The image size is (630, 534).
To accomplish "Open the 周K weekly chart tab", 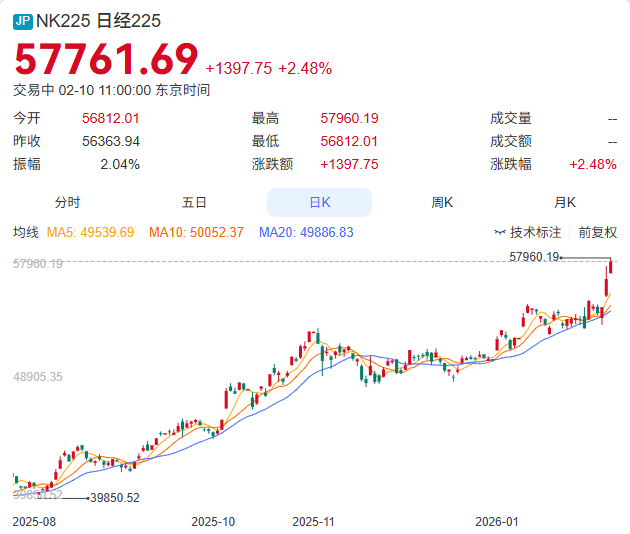I will [x=442, y=202].
